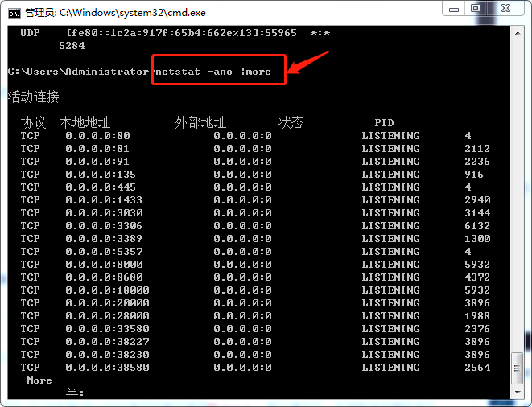Screen dimensions: 532x407
Task: Click PID value 1988
Action: 477,316
